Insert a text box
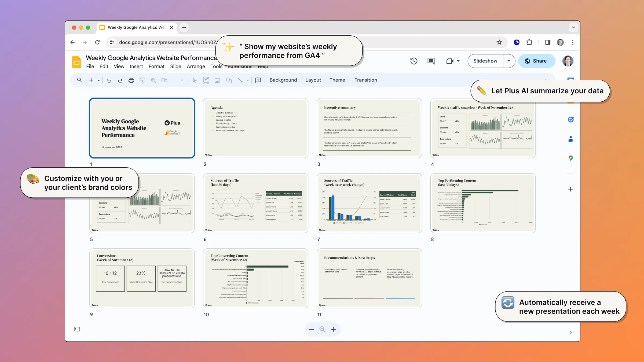Viewport: 644px width, 362px height. pyautogui.click(x=206, y=80)
